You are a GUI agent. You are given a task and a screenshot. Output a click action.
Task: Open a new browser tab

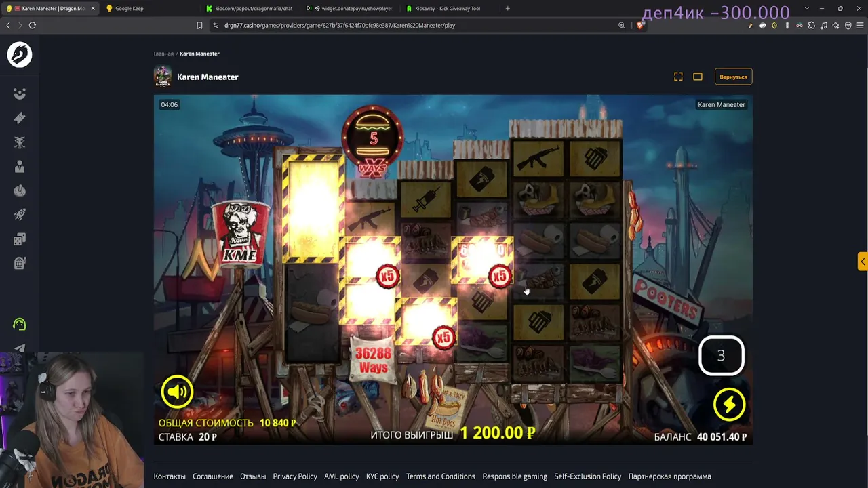tap(508, 9)
